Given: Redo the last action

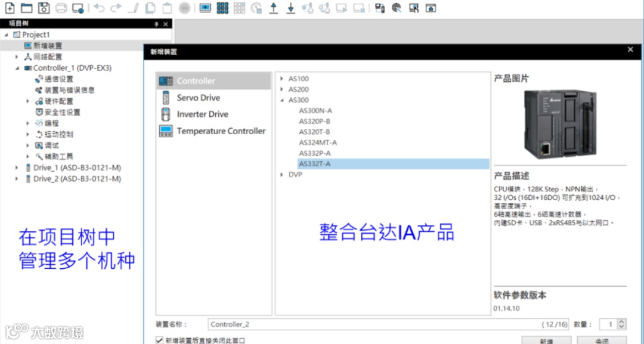Looking at the screenshot, I should point(116,8).
